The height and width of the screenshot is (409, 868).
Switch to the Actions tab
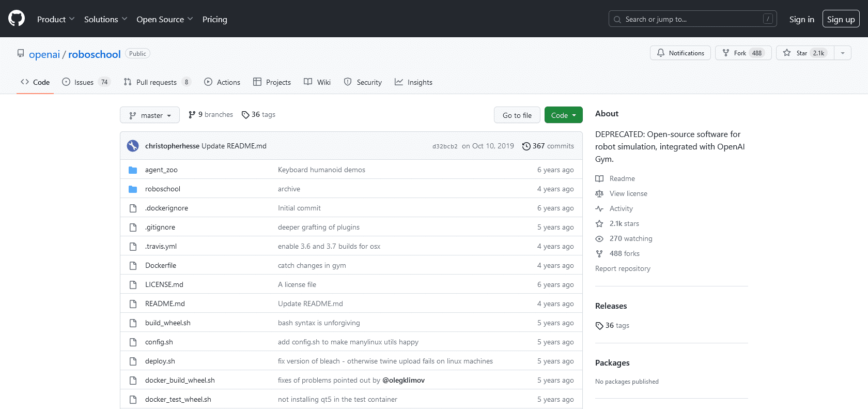click(x=222, y=82)
